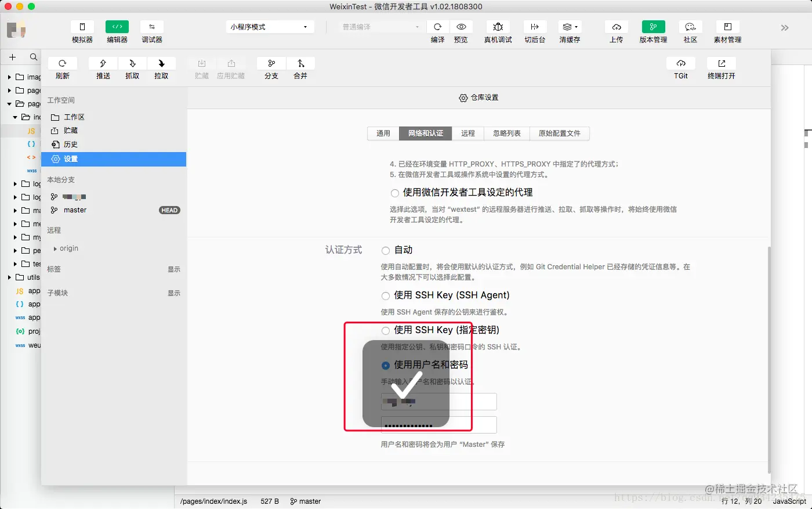Click the file search magnifier icon
812x509 pixels.
(34, 57)
